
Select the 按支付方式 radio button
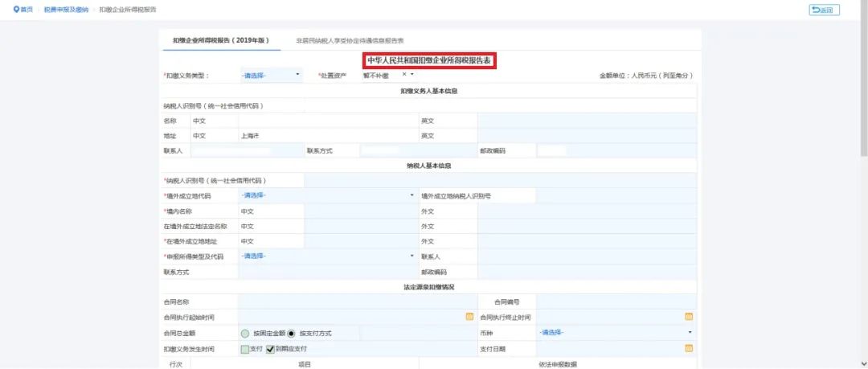pos(292,333)
